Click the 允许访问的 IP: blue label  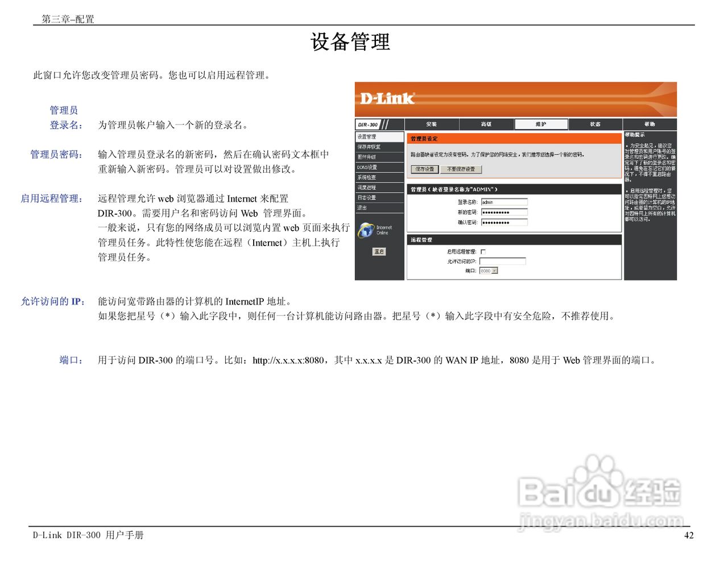(53, 302)
